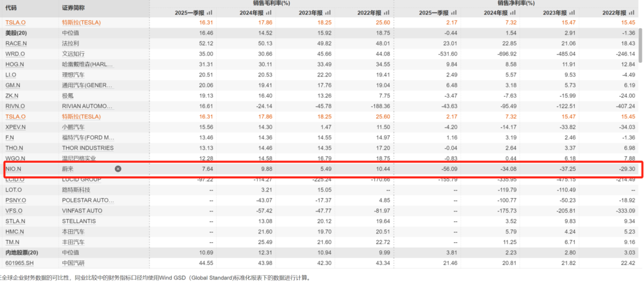Open the LI.O stock code link
This screenshot has height=286, width=644.
[11, 75]
